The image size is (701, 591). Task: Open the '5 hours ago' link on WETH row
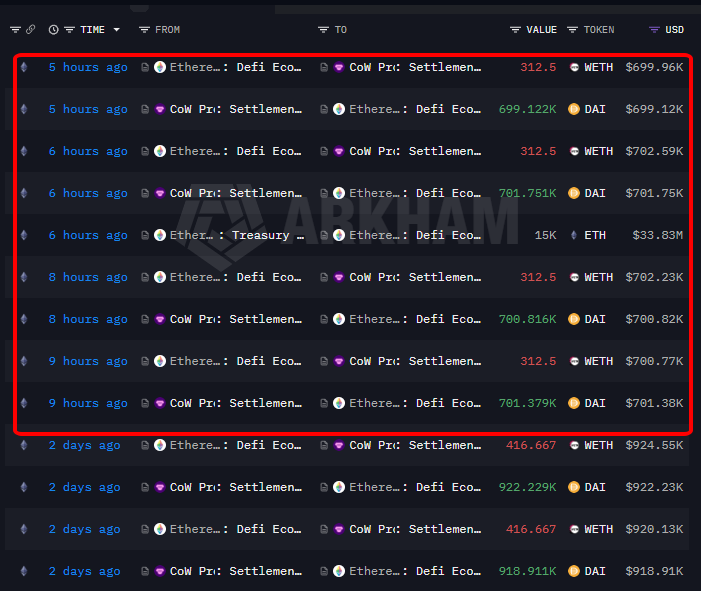pyautogui.click(x=88, y=67)
